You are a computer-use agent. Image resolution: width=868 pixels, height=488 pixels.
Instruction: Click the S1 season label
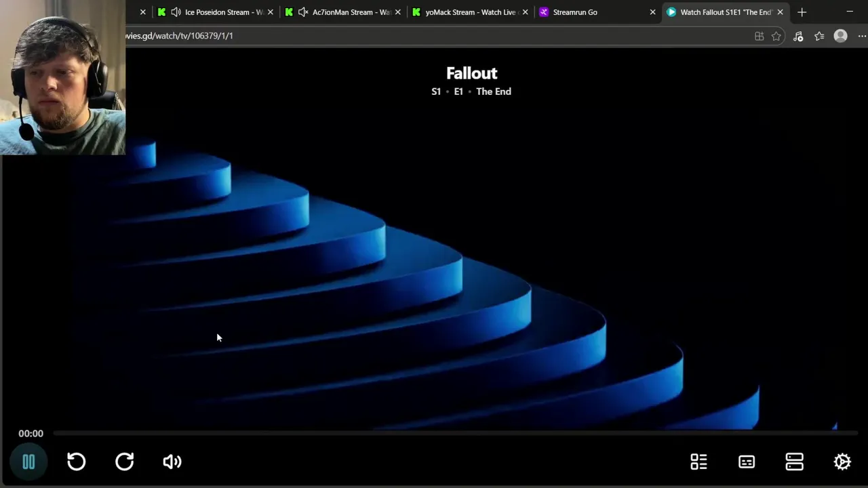(x=436, y=91)
